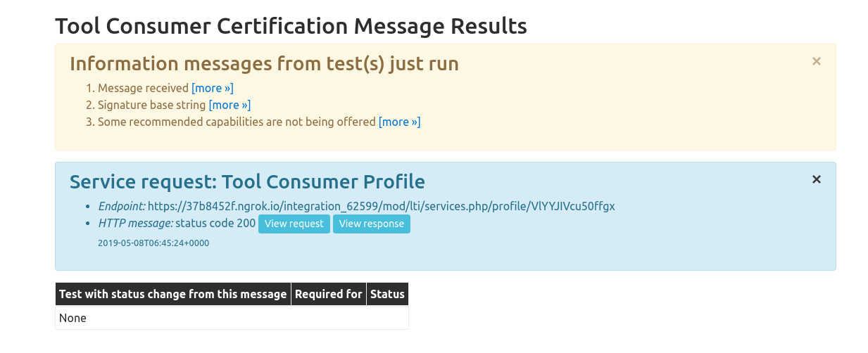The width and height of the screenshot is (868, 353).
Task: Click the Tool Consumer Profile endpoint URL
Action: click(382, 206)
